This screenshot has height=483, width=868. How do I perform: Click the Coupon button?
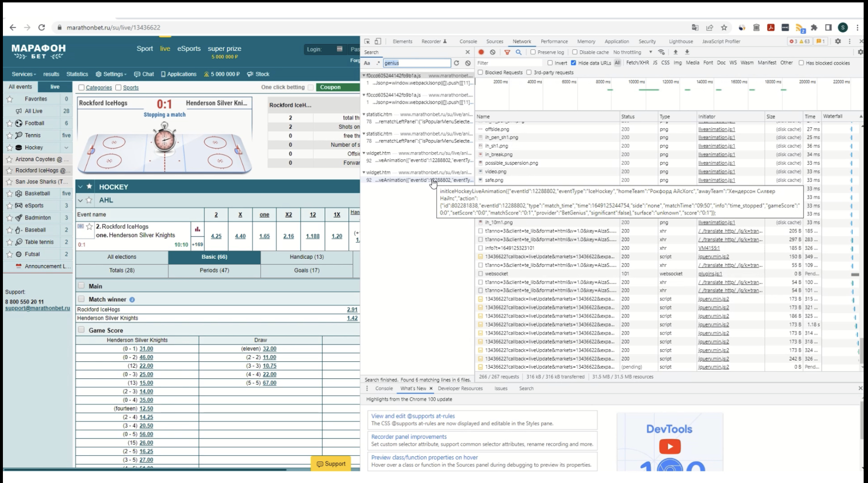pyautogui.click(x=337, y=87)
